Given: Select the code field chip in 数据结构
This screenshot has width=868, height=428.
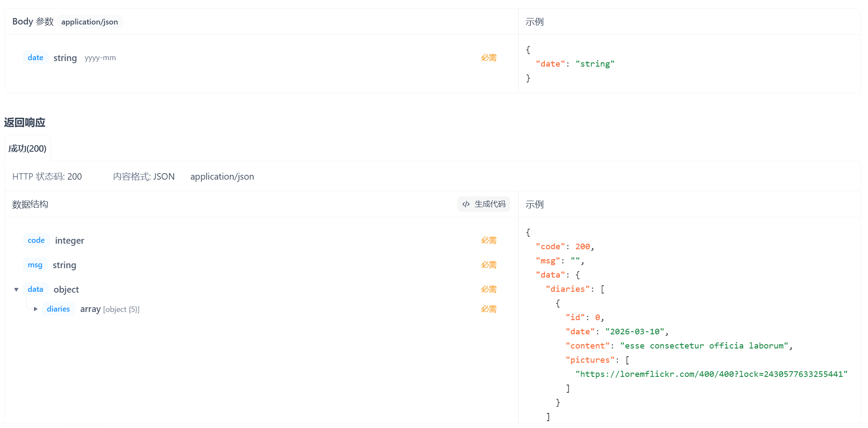Looking at the screenshot, I should point(36,240).
